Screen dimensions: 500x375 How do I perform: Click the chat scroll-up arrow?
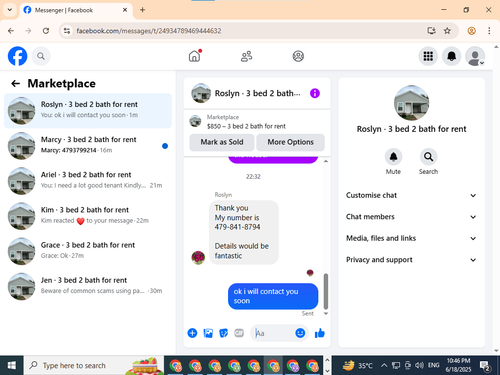point(326,161)
